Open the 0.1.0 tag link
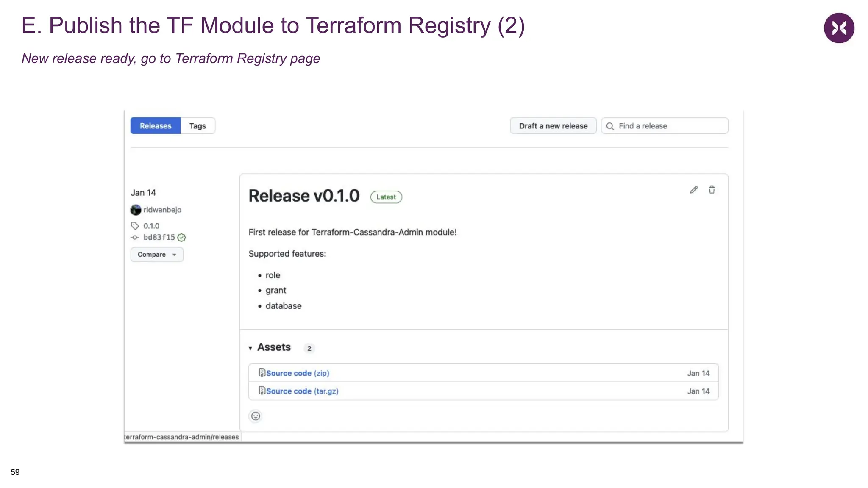Viewport: 868px width, 488px height. pos(151,226)
